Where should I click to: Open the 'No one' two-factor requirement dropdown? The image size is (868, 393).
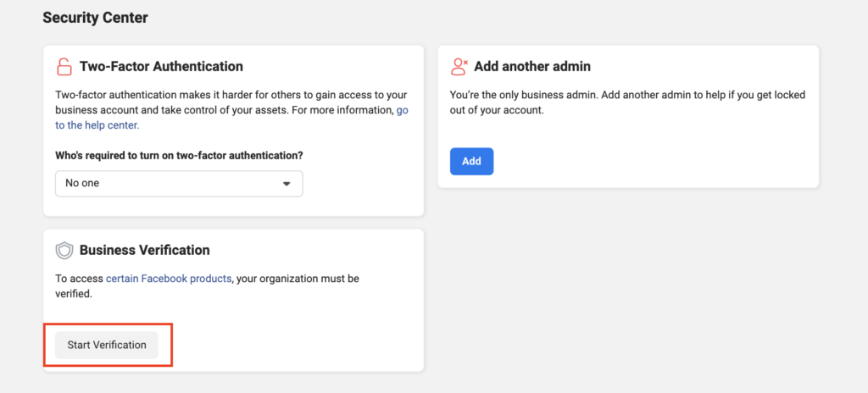click(x=170, y=183)
